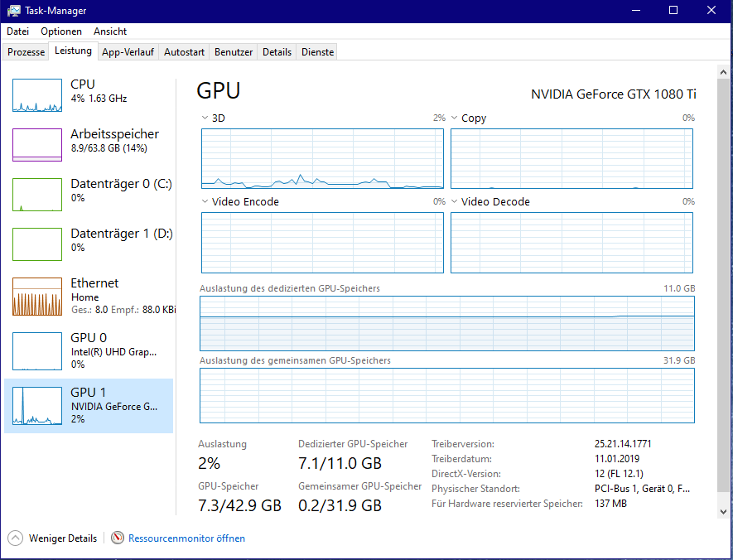Click the Treiberdatum value 11.01.2019
The width and height of the screenshot is (733, 560).
(616, 459)
